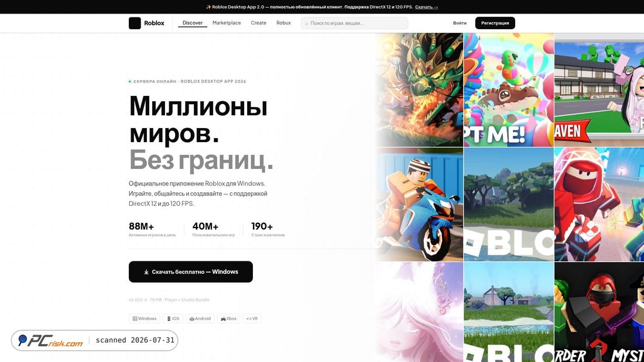Open the green dragon game thumbnail
The height and width of the screenshot is (362, 644).
[419, 90]
